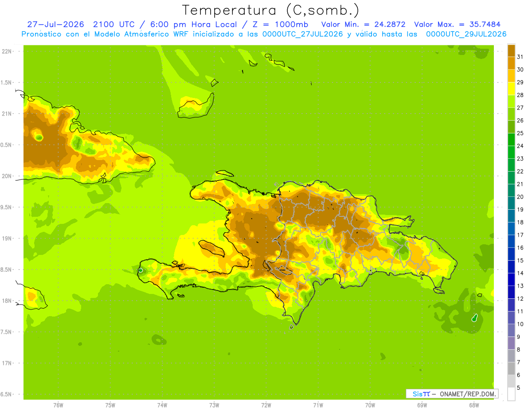Click the 22N latitude axis label
This screenshot has width=532, height=411.
pyautogui.click(x=7, y=51)
